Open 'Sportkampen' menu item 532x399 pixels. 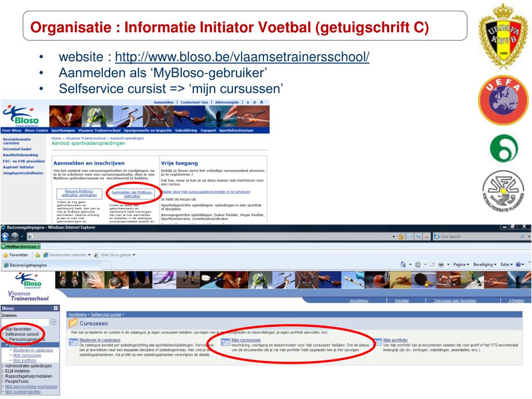[x=63, y=130]
